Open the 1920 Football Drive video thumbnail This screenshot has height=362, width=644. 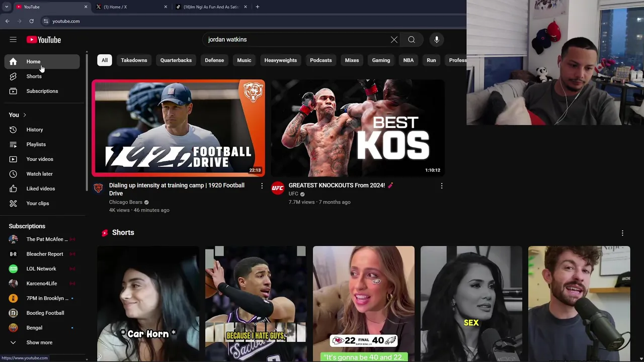coord(178,128)
